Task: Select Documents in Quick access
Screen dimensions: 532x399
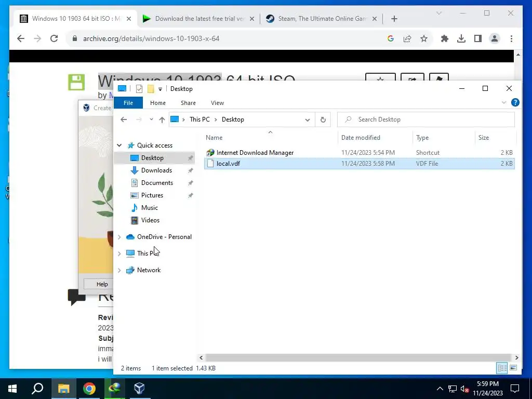Action: [x=157, y=183]
